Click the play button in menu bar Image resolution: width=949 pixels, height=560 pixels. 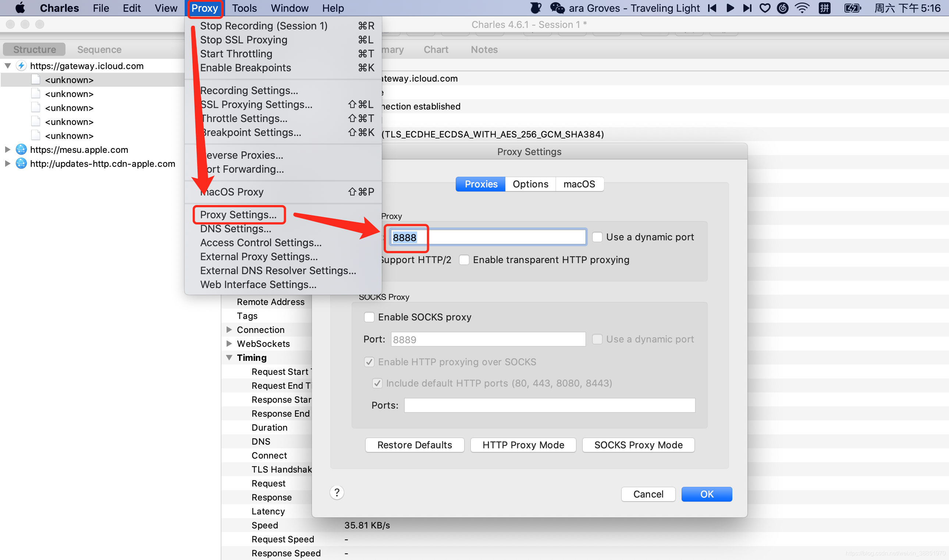pos(730,8)
